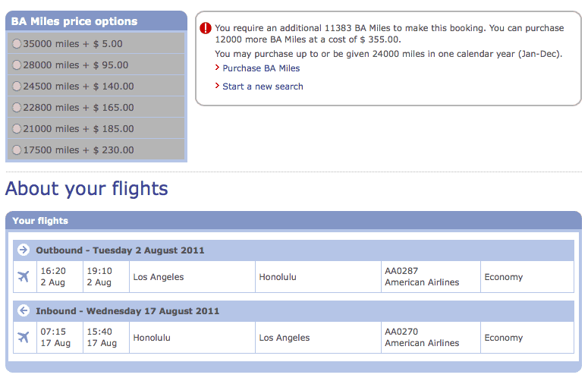Click the AA0270 American Airlines flight cell
The width and height of the screenshot is (588, 381).
coord(422,338)
